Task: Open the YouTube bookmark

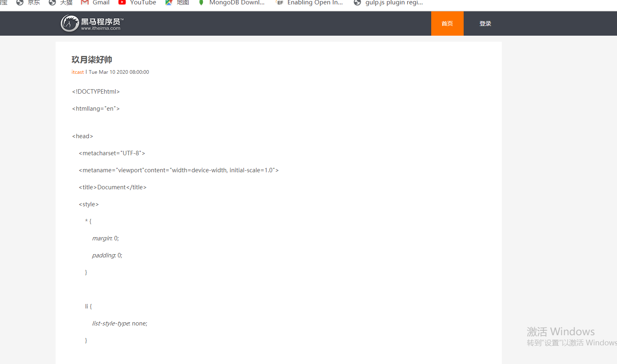Action: pyautogui.click(x=137, y=2)
